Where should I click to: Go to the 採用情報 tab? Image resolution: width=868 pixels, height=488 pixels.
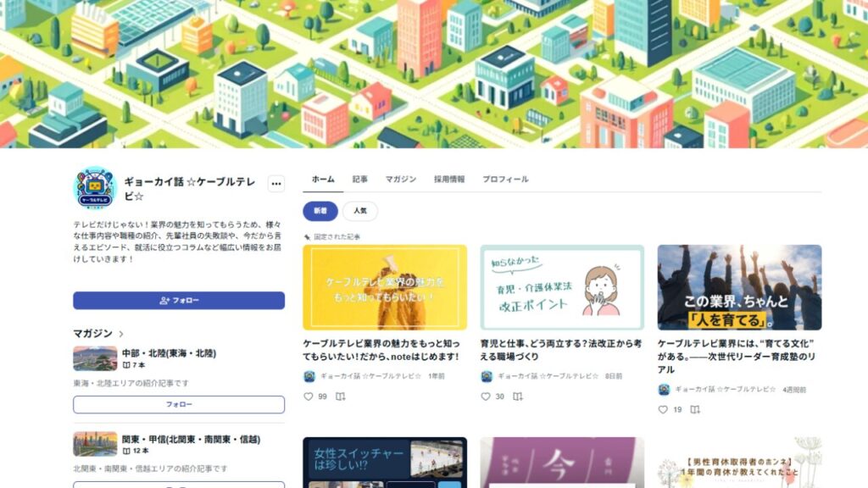pos(449,180)
